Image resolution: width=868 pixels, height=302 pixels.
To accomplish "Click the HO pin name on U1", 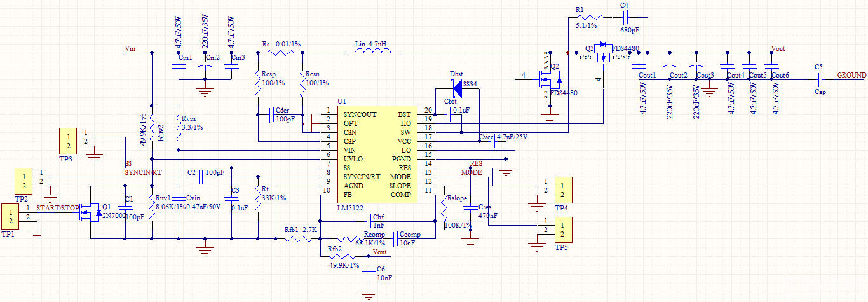I will point(407,123).
